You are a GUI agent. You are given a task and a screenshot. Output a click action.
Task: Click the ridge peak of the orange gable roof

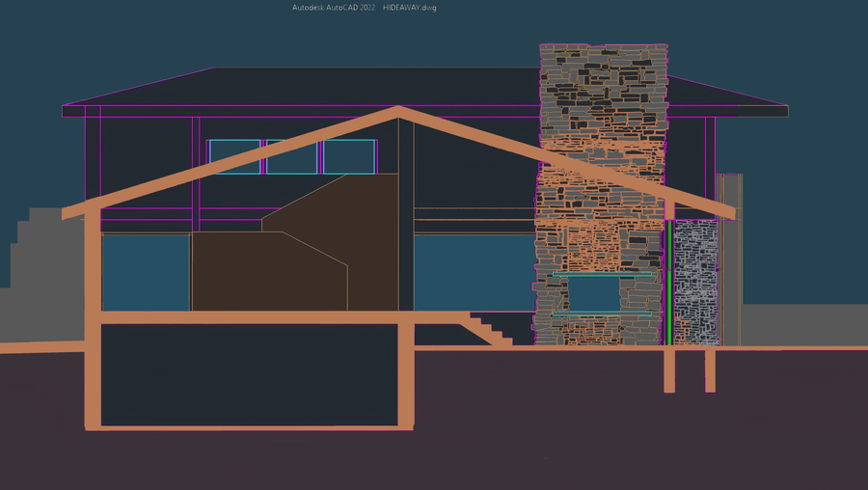tap(398, 109)
